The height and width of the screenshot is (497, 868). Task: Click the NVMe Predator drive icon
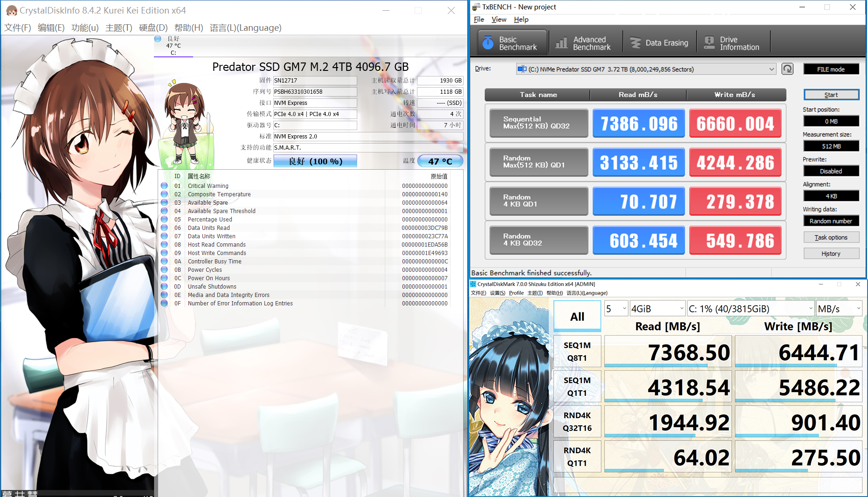point(522,69)
